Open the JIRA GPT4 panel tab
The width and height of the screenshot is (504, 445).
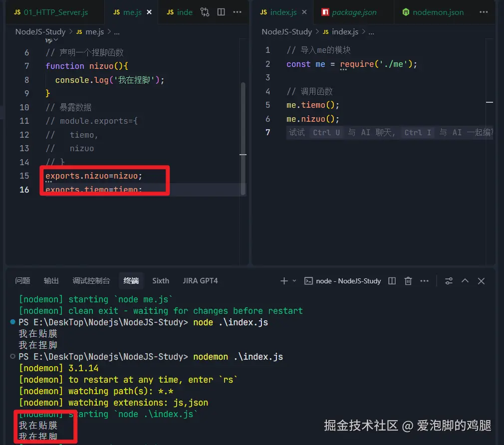click(200, 281)
